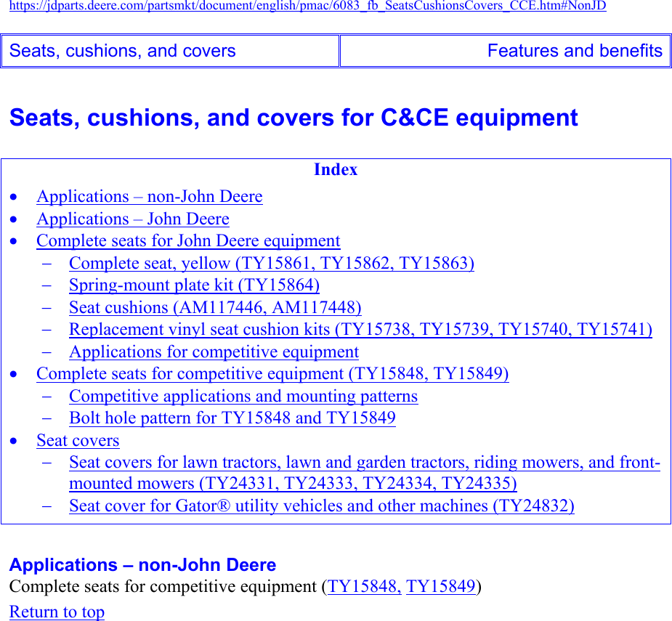
Task: Open Replacement vinyl seat cushion kits link
Action: click(361, 330)
